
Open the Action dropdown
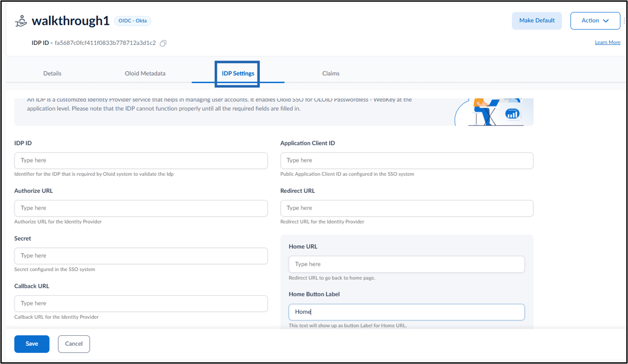(x=595, y=21)
